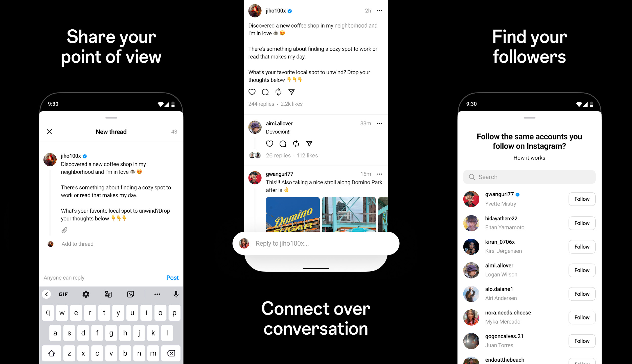Tap Follow button next to gwangurl77 account
The image size is (632, 364).
(582, 199)
